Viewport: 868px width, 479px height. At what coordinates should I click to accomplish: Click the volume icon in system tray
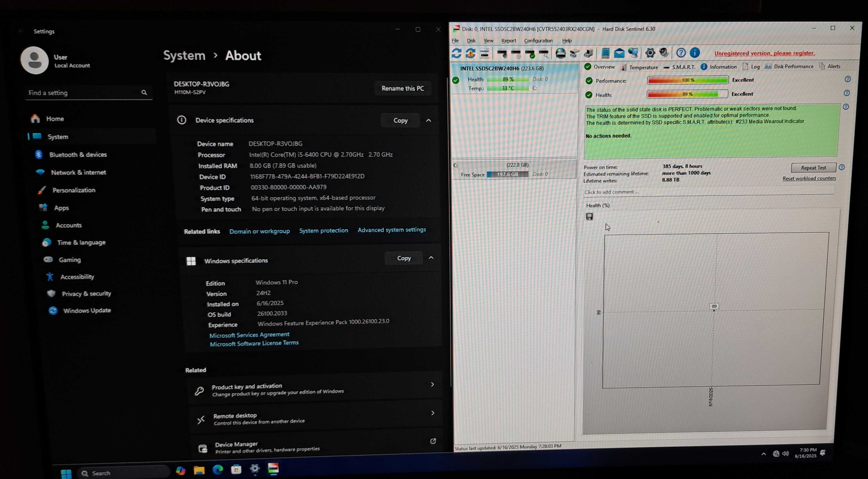coord(785,454)
